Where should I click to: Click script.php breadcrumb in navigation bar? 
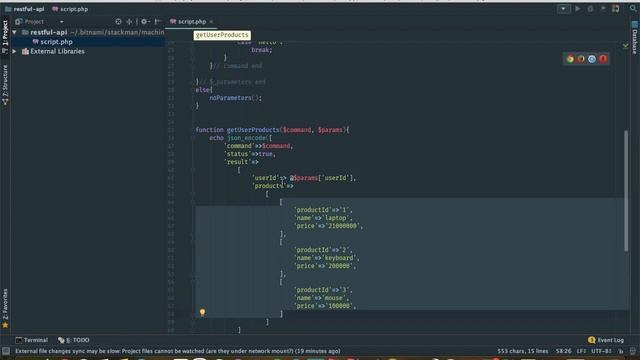pos(70,9)
